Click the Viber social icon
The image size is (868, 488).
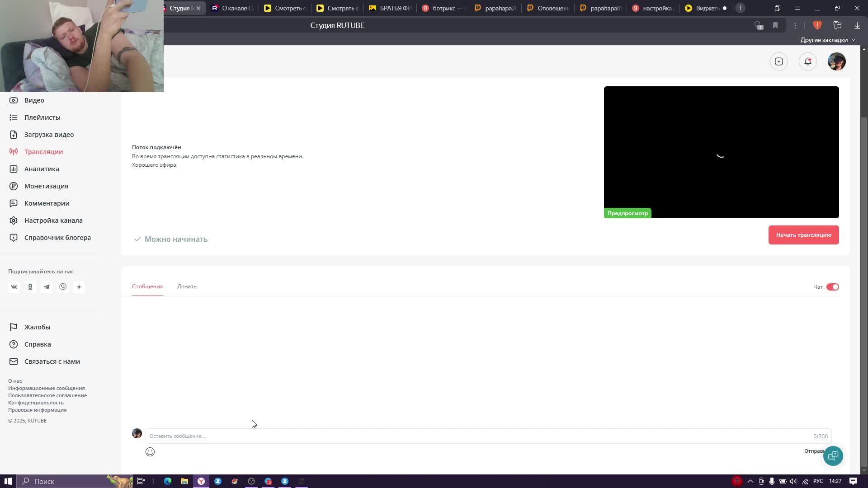click(x=63, y=287)
